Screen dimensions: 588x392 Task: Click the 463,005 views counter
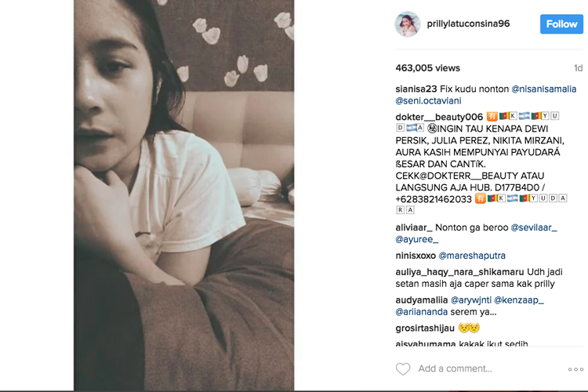(x=427, y=68)
